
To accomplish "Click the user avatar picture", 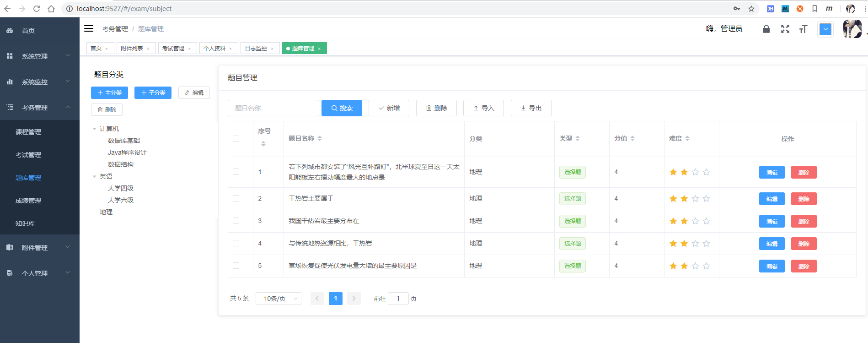I will point(852,29).
